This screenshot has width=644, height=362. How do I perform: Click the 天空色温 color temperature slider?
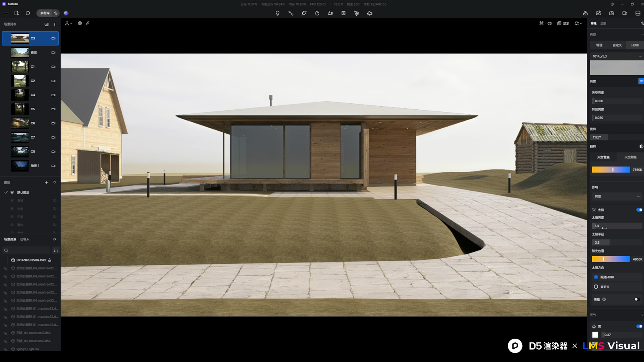(611, 170)
